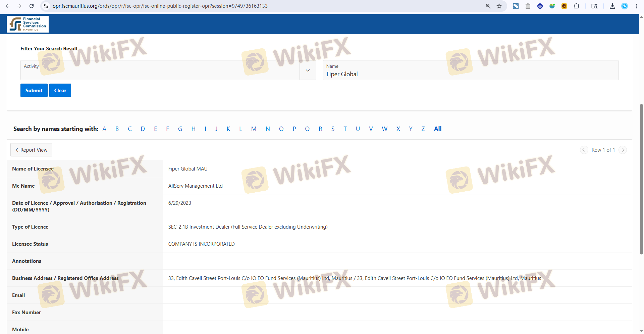Screen dimensions: 644x334
Task: View site information icon in address bar
Action: pyautogui.click(x=46, y=6)
